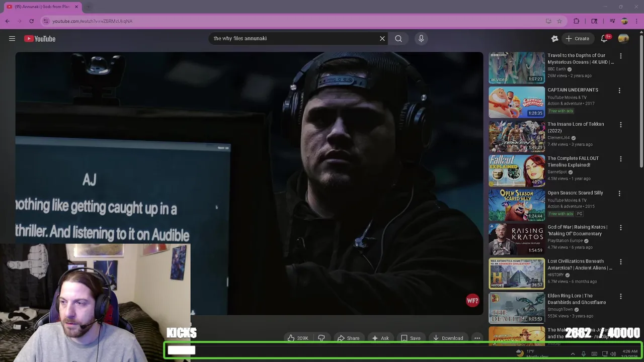Open a new browser tab
Viewport: 644px width, 362px height.
(89, 7)
